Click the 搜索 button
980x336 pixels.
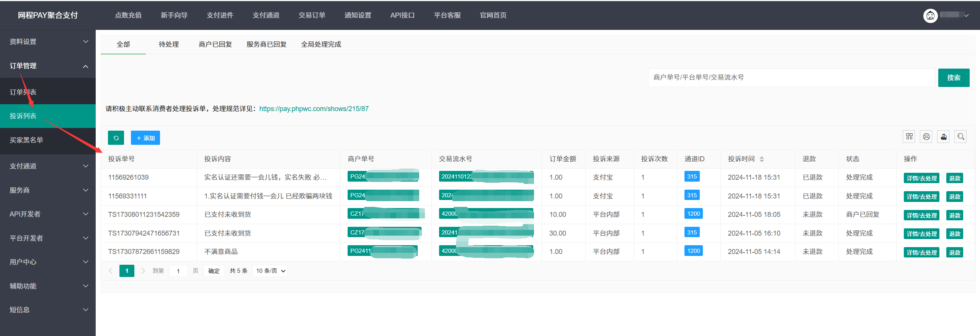click(x=954, y=78)
